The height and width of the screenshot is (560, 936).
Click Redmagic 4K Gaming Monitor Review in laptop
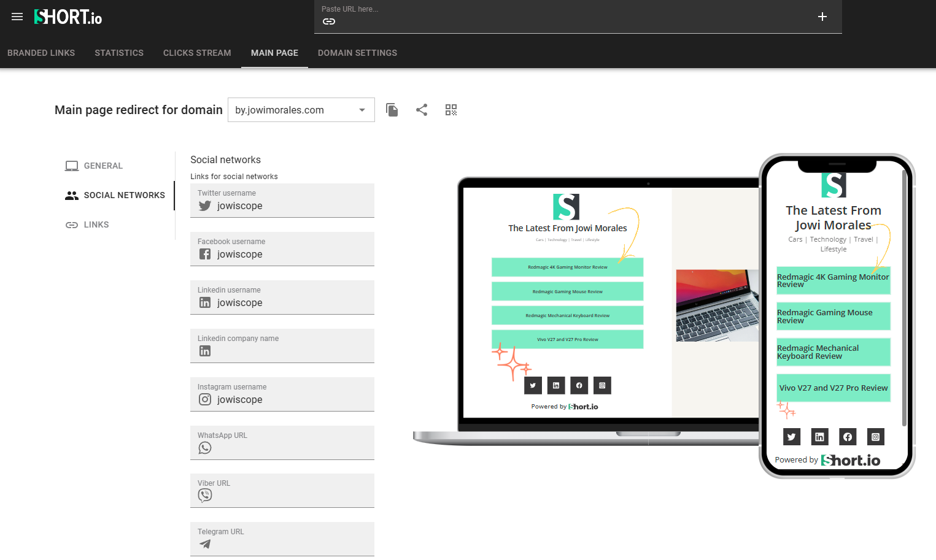[x=567, y=267]
